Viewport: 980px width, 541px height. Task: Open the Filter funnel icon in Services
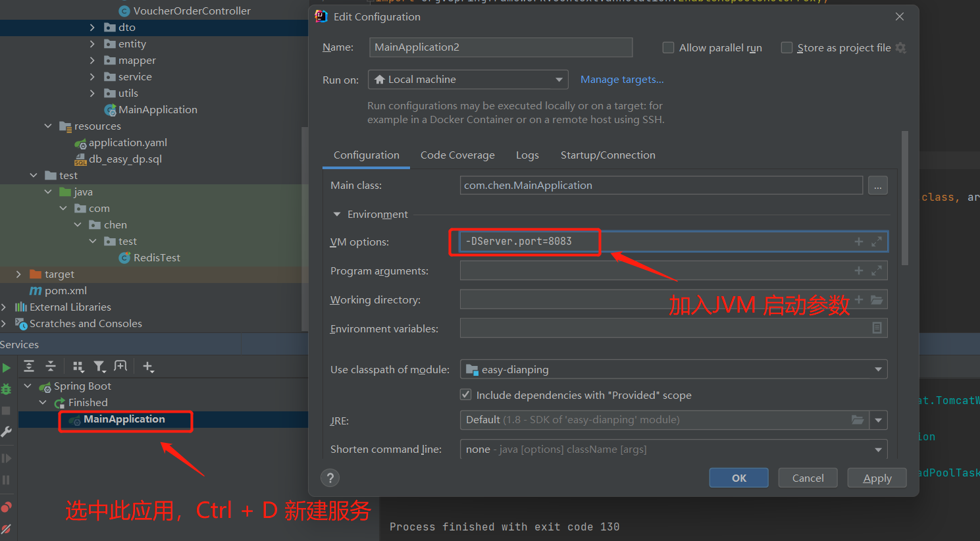tap(99, 367)
